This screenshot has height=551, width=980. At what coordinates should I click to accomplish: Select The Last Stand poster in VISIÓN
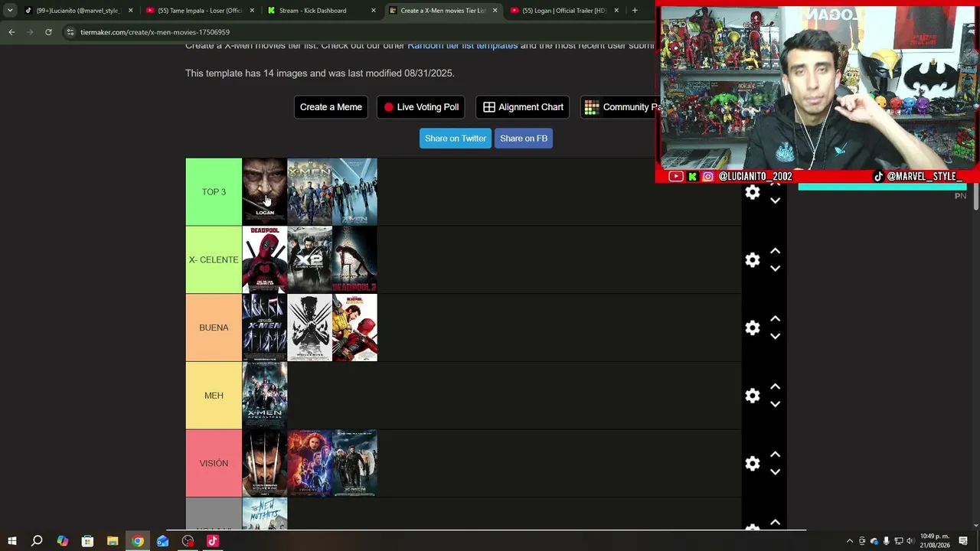(x=354, y=464)
